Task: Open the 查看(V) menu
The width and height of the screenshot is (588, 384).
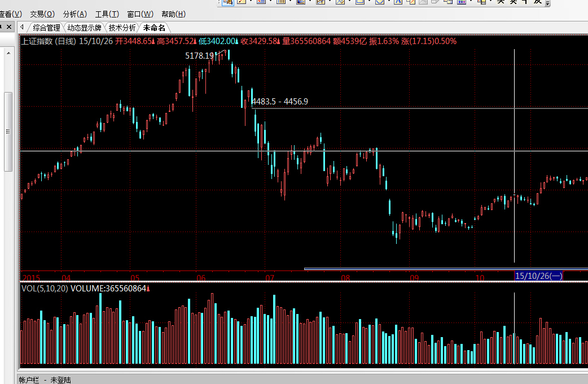Action: pyautogui.click(x=11, y=14)
